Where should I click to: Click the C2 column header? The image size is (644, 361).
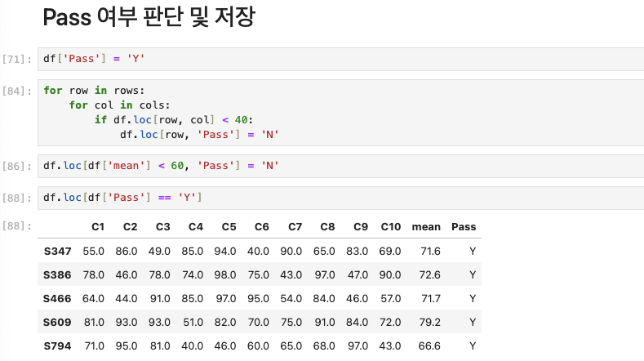[x=131, y=227]
